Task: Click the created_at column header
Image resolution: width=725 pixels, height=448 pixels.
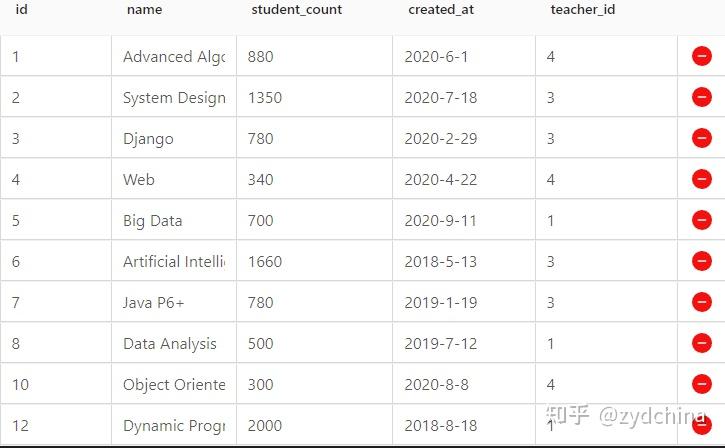Action: [x=439, y=10]
